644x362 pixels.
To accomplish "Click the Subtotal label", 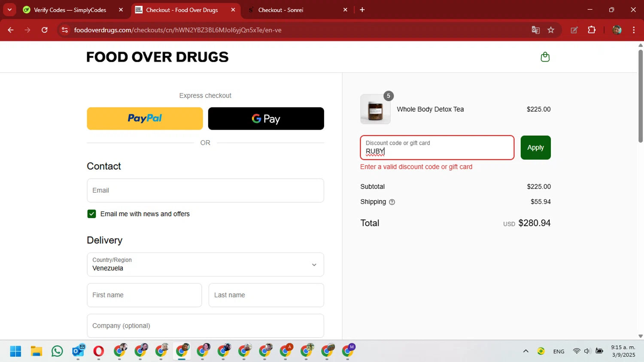I will [372, 187].
